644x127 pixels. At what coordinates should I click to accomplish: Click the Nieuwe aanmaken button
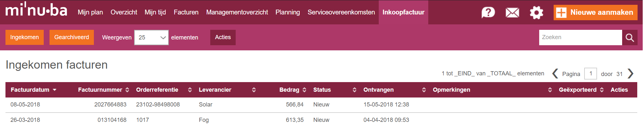tap(595, 13)
